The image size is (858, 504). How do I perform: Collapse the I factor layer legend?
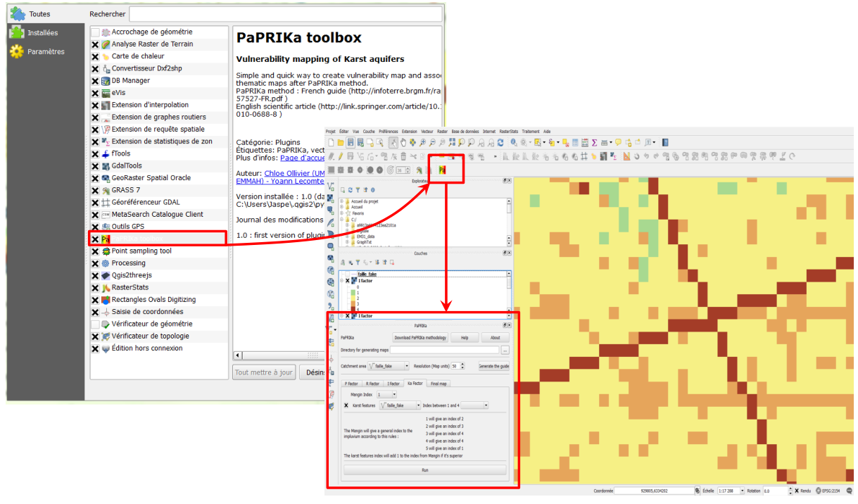(x=341, y=280)
